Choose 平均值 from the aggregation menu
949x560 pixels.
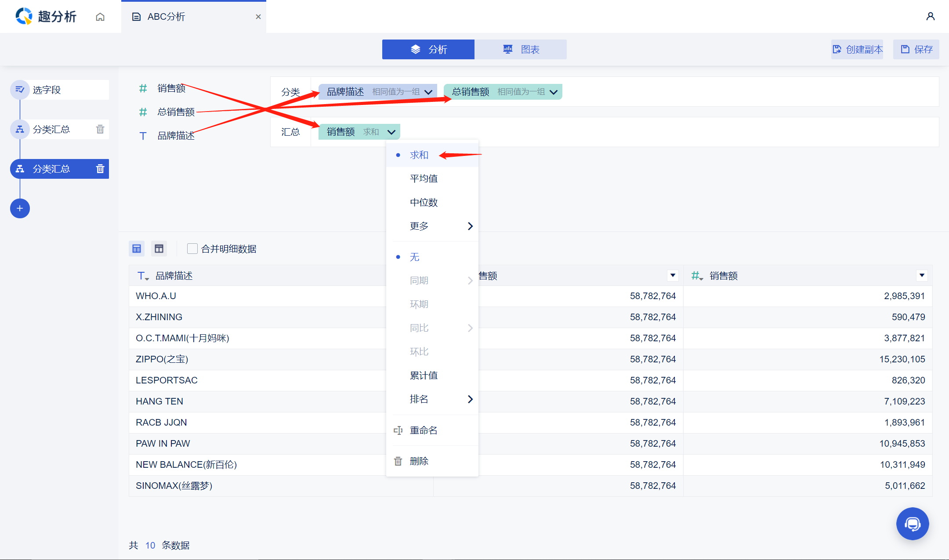(424, 178)
